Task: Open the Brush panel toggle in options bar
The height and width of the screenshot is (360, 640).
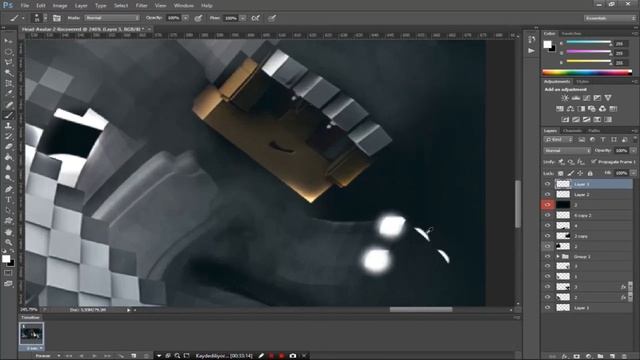Action: point(56,18)
